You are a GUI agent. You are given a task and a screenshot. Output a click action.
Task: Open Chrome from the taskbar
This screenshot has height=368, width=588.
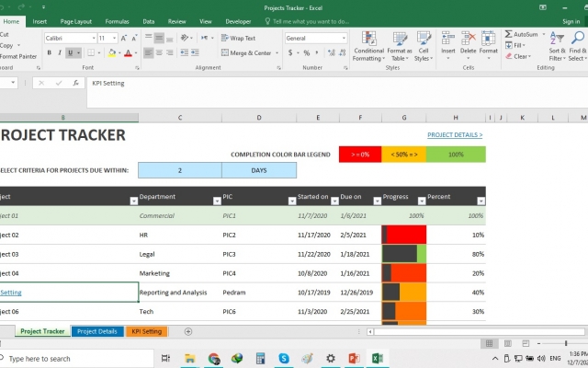coord(214,358)
